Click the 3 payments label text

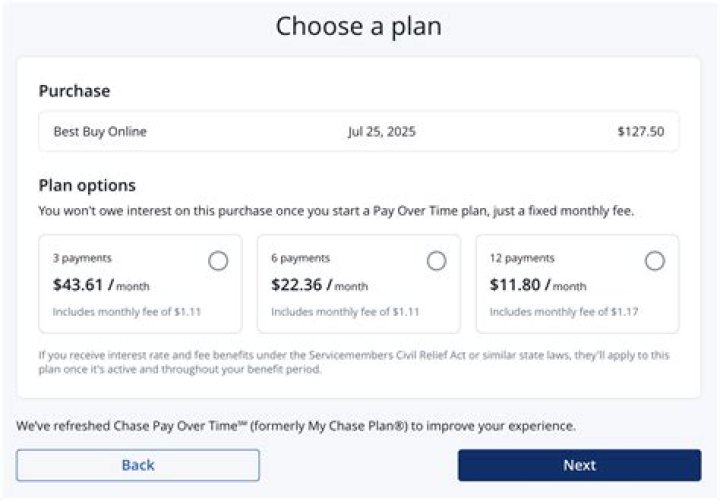[x=82, y=258]
